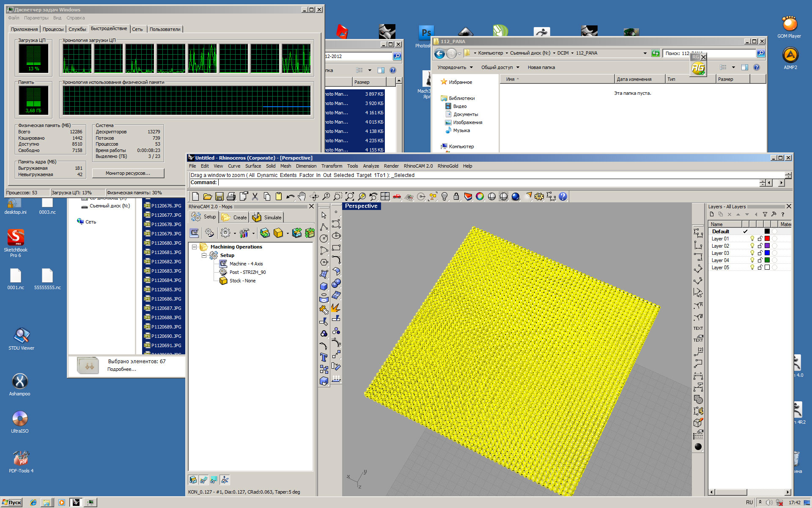The width and height of the screenshot is (812, 508).
Task: Open the Surface menu in Rhinoceros
Action: [x=253, y=166]
